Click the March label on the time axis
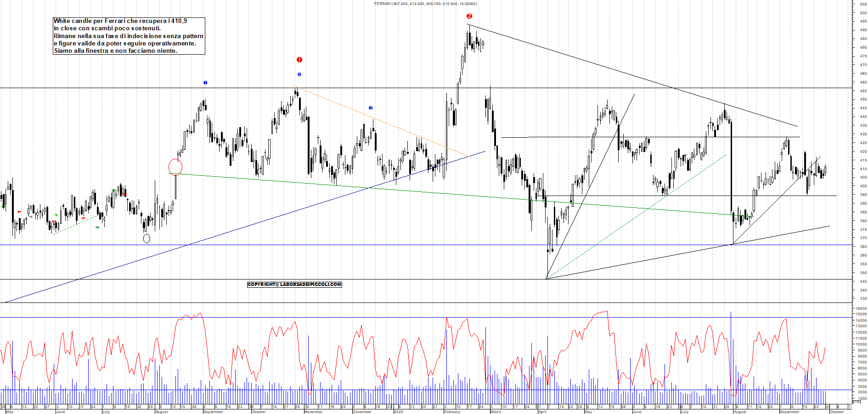This screenshot has height=414, width=868. [496, 412]
